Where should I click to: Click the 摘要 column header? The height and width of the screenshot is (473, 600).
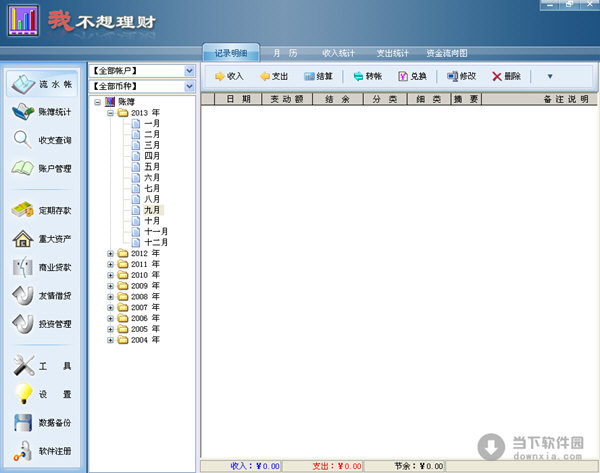pos(466,99)
